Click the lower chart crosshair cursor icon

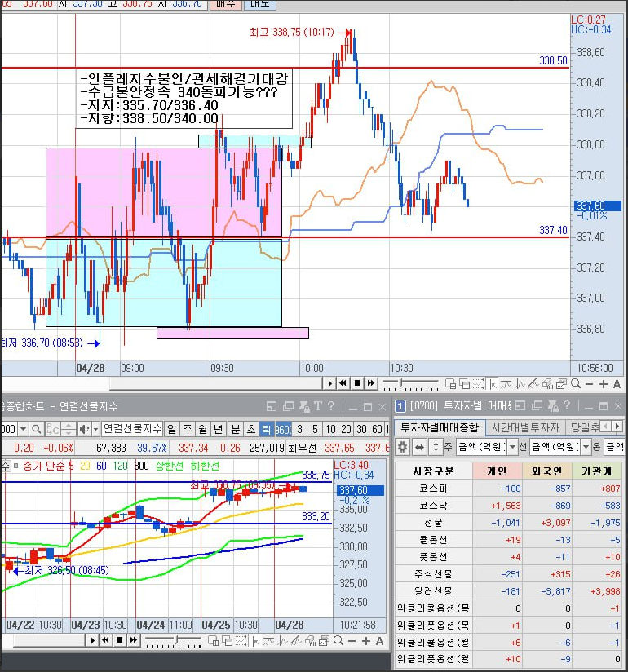256,641
